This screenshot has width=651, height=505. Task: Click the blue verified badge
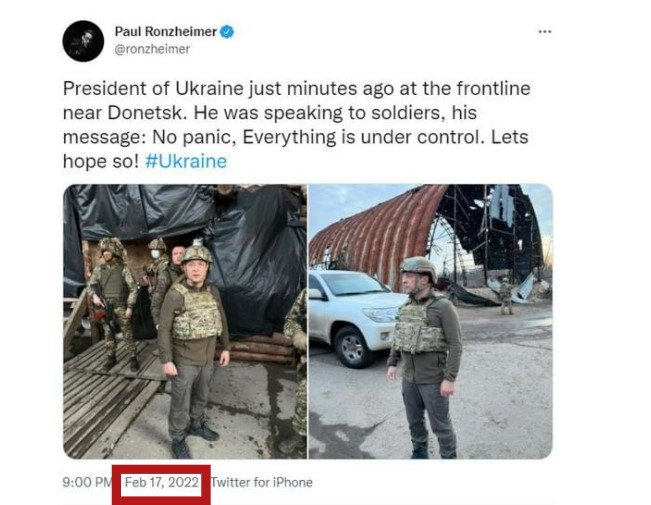pyautogui.click(x=228, y=32)
